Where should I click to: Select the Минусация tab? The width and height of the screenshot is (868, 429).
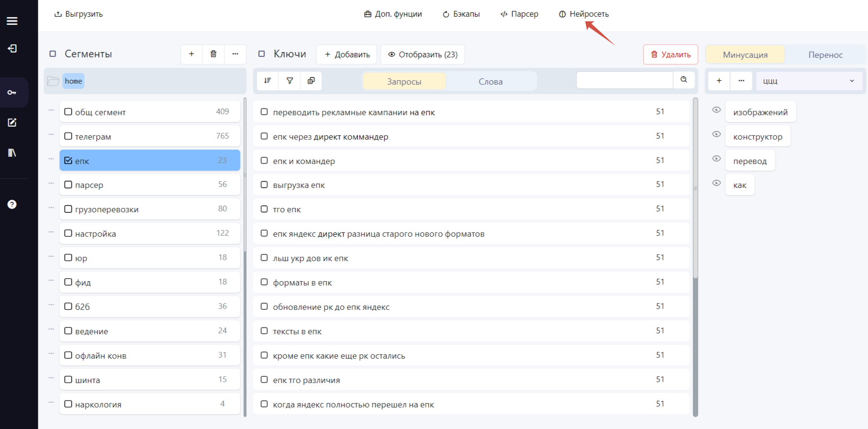(x=745, y=55)
